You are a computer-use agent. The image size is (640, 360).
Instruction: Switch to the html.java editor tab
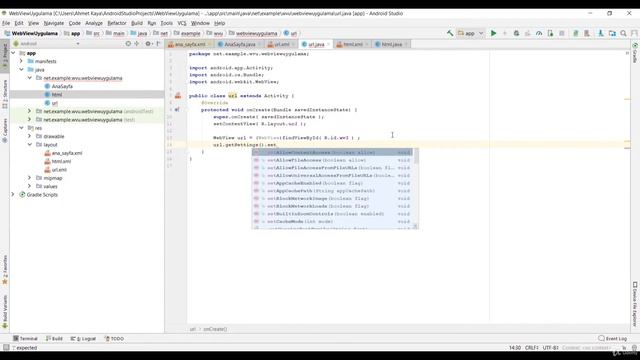click(x=391, y=44)
